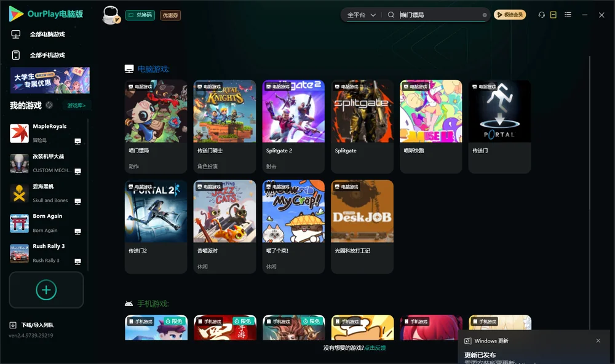This screenshot has width=615, height=364.
Task: Click the 大学生专属优惠 promo banner
Action: (50, 80)
